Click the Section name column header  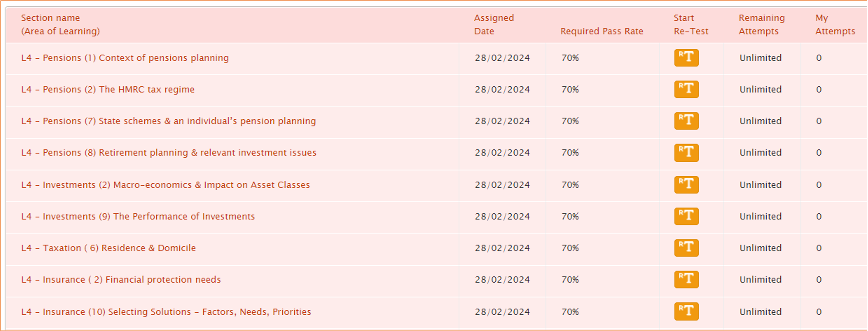click(x=60, y=25)
